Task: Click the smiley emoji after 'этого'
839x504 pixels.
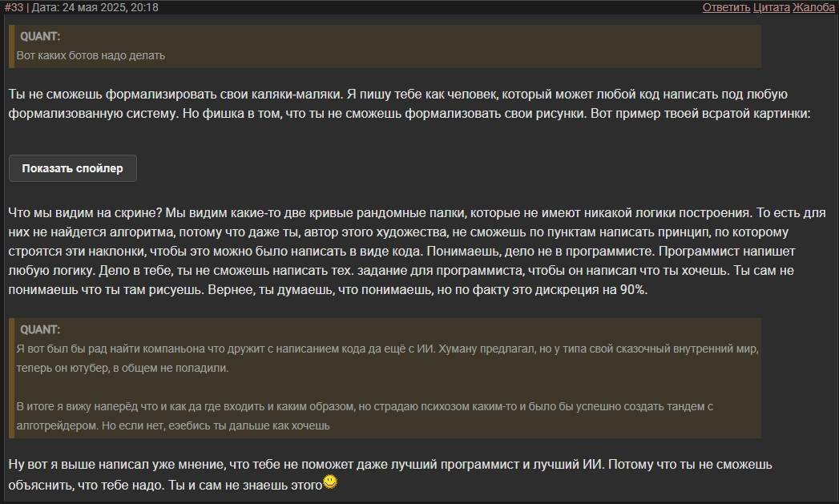Action: [x=330, y=482]
